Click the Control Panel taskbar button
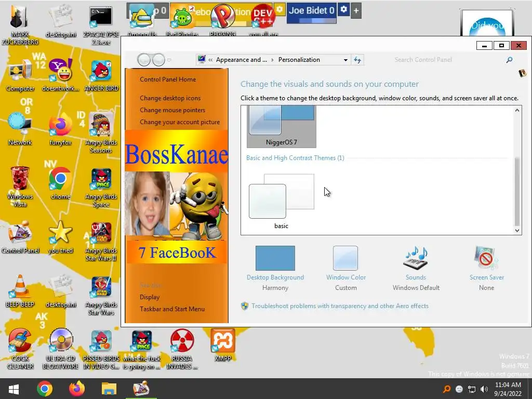Image resolution: width=532 pixels, height=399 pixels. point(141,389)
